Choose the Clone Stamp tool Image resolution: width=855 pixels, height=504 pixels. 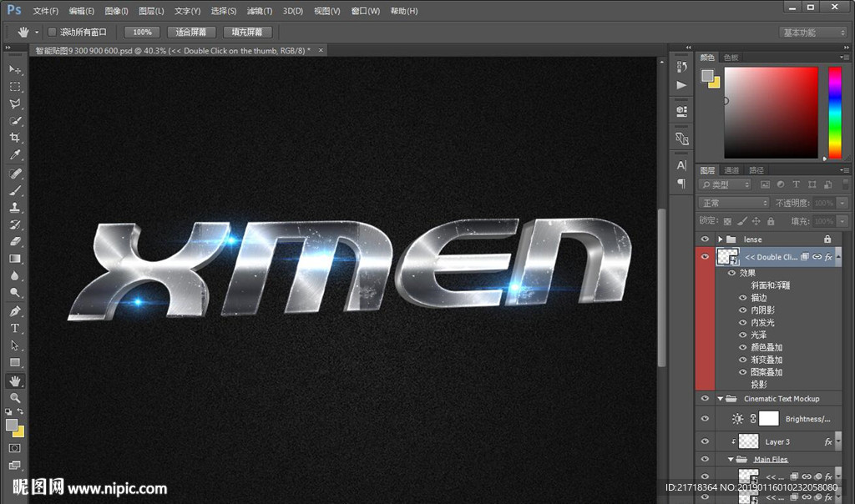(x=15, y=208)
